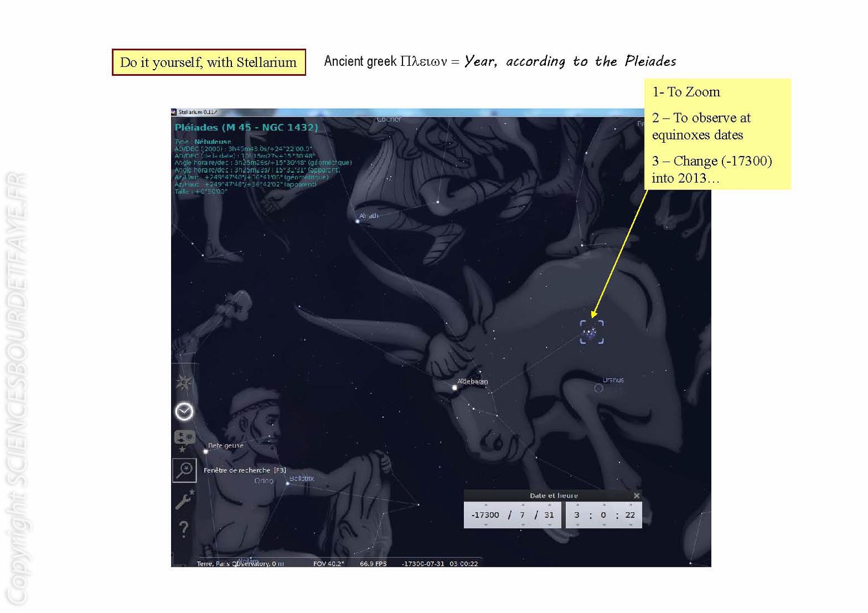Decrease the minutes value 0
This screenshot has height=613, width=868.
point(604,525)
